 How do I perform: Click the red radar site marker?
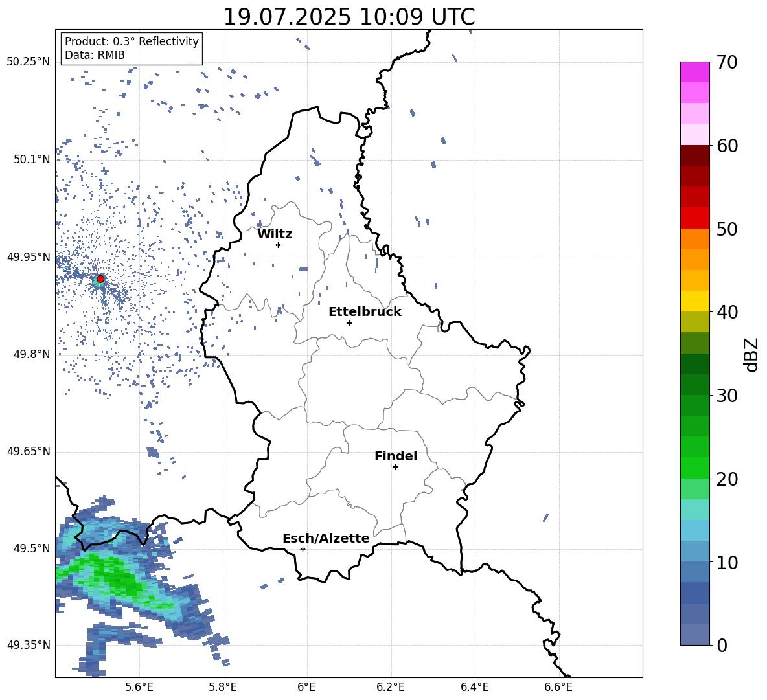[100, 279]
